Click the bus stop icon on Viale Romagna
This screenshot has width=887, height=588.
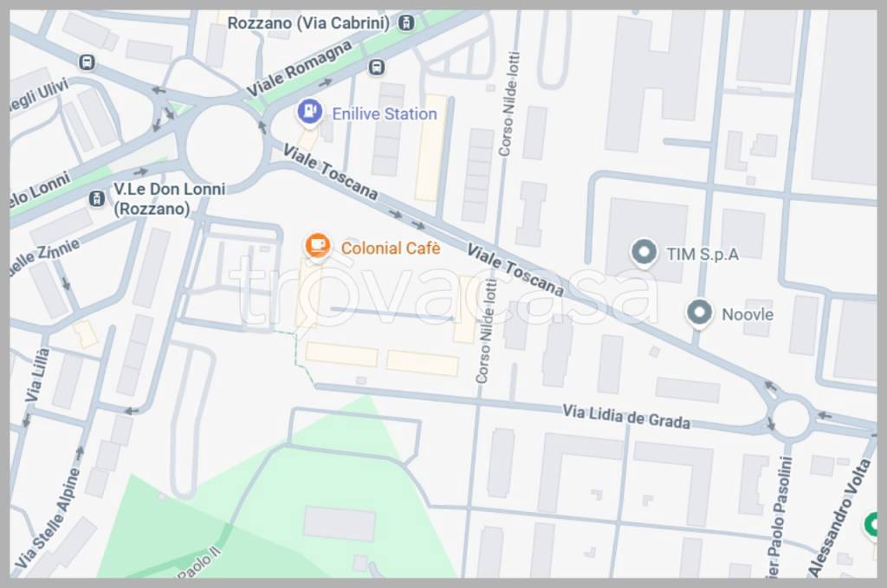coord(376,68)
